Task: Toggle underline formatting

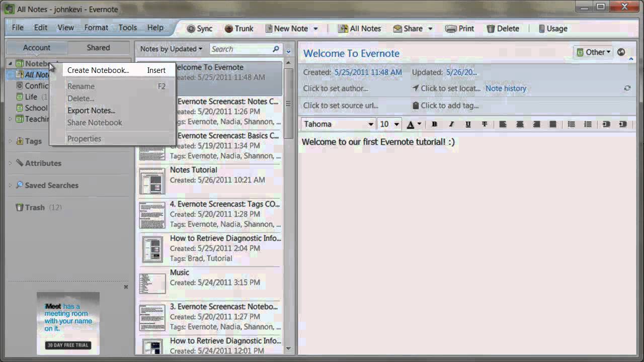Action: click(x=468, y=124)
